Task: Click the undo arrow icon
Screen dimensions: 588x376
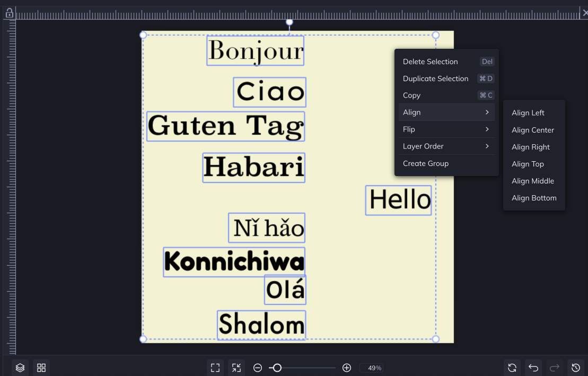Action: (x=533, y=368)
